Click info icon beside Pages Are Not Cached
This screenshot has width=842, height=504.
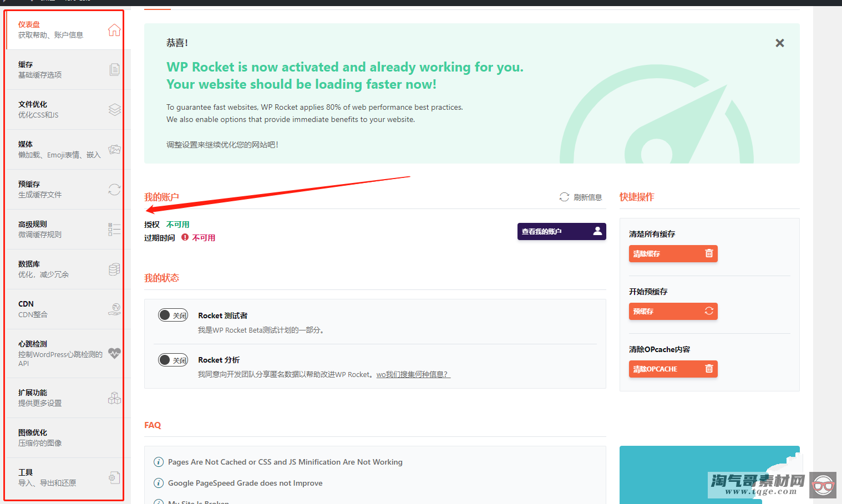pyautogui.click(x=158, y=462)
